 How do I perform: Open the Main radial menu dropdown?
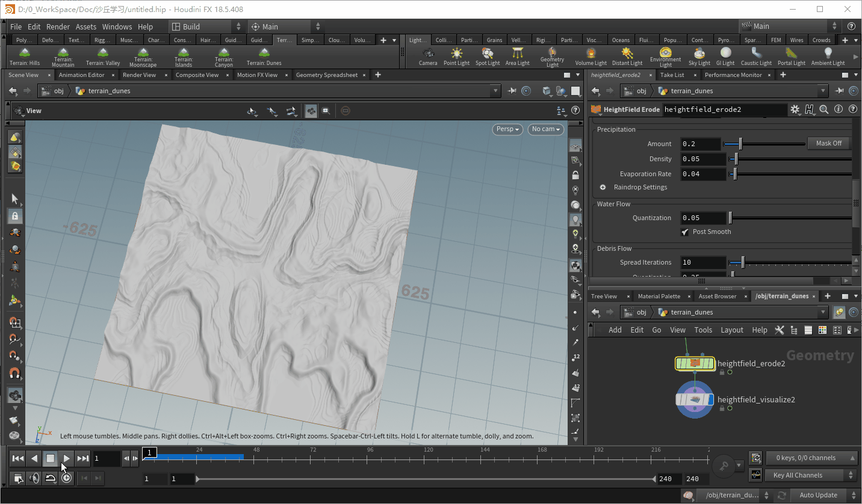[x=285, y=26]
